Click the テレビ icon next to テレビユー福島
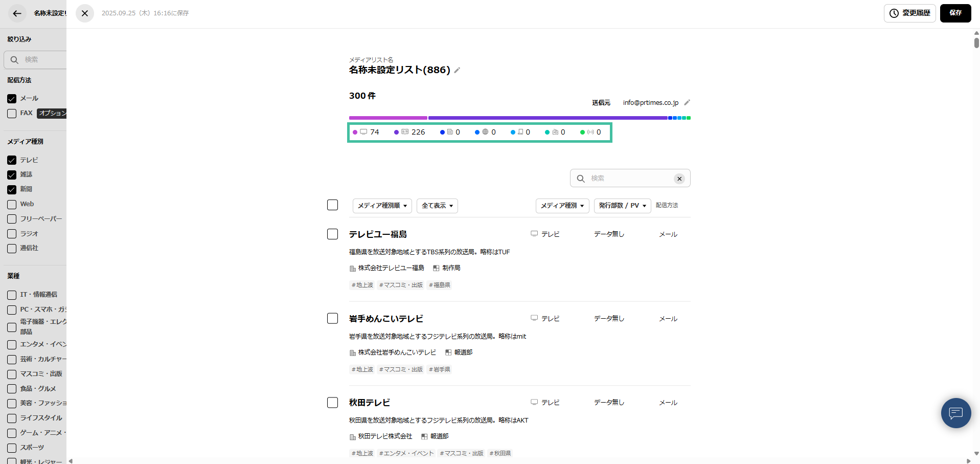The image size is (980, 464). tap(534, 233)
